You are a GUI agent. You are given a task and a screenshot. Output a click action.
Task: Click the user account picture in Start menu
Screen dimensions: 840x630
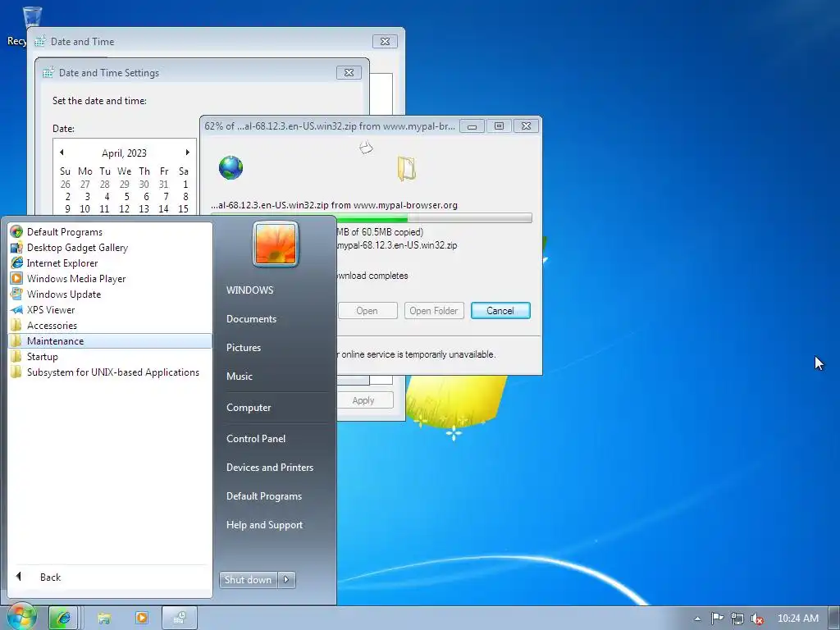pos(276,244)
